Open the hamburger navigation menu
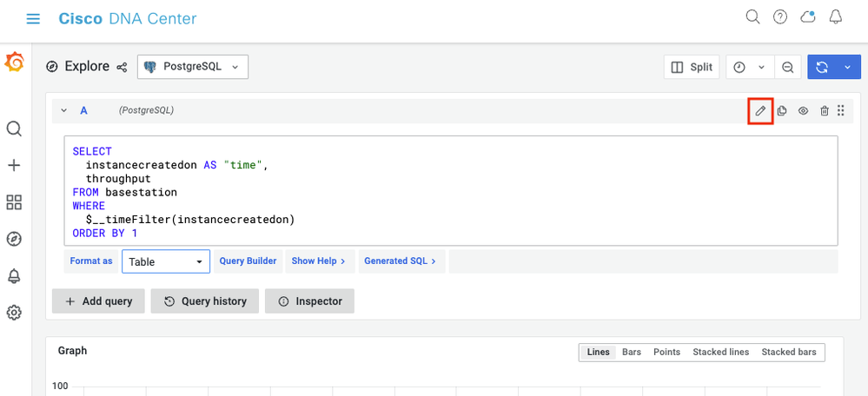Viewport: 868px width, 396px height. 33,19
